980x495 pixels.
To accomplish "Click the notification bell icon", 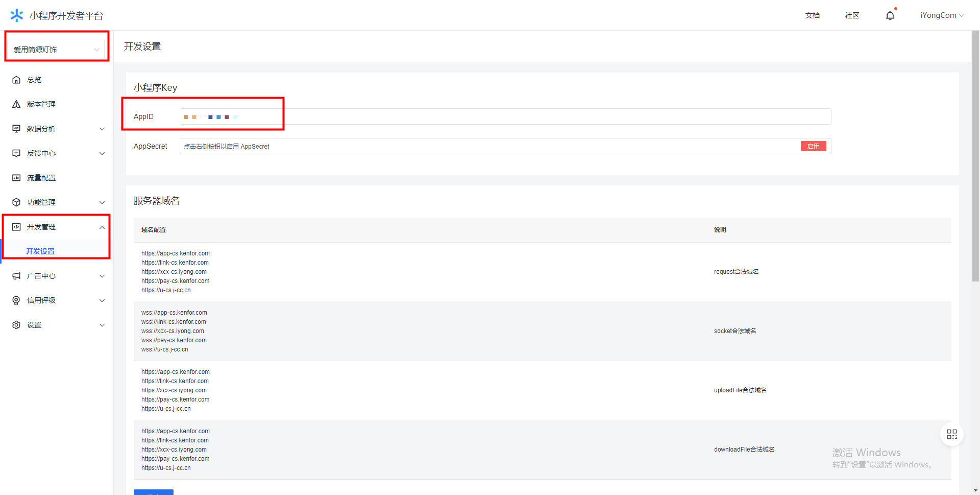I will coord(890,16).
